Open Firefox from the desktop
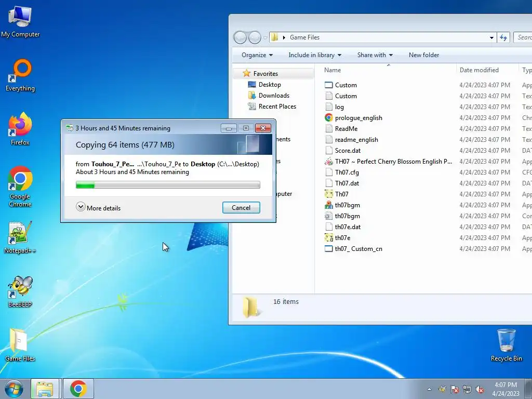Viewport: 532px width, 399px height. pos(20,129)
